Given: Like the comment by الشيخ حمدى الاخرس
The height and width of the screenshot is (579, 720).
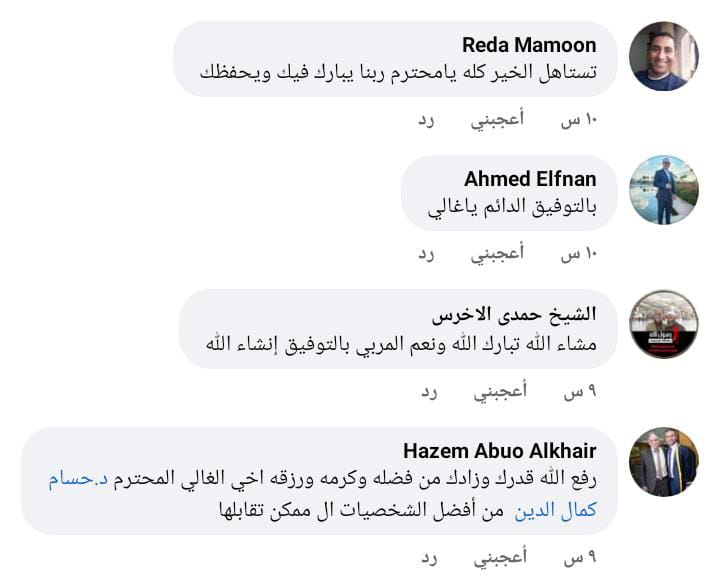Looking at the screenshot, I should [499, 391].
